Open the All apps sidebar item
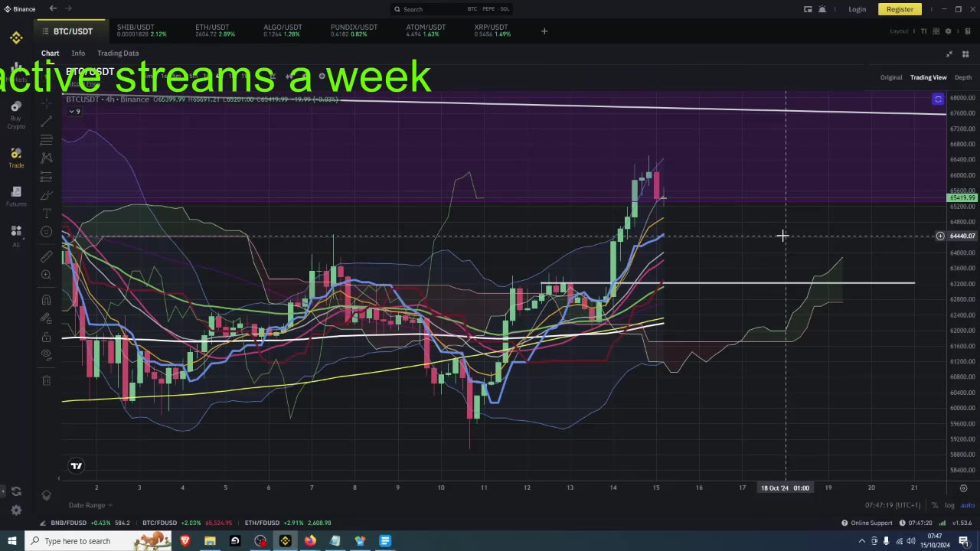The image size is (980, 551). tap(16, 235)
